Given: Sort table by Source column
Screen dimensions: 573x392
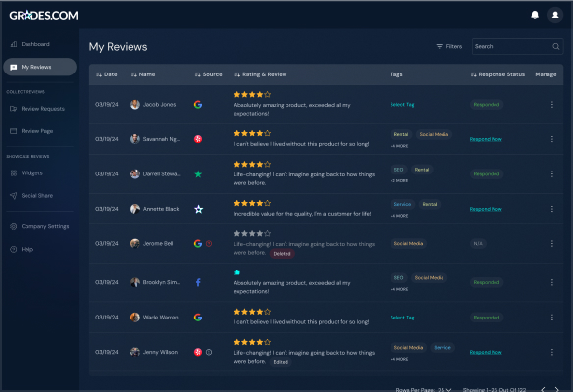Looking at the screenshot, I should [x=209, y=74].
